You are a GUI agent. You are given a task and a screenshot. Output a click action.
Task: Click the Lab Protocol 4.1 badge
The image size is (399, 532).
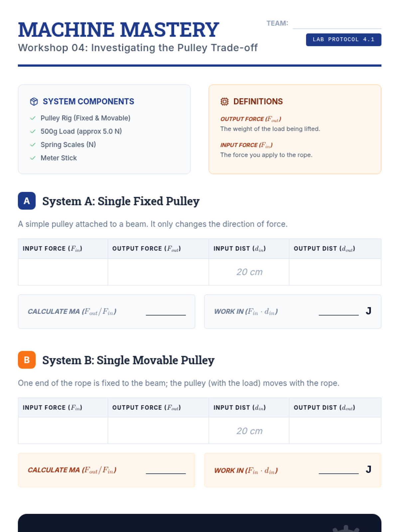coord(343,40)
